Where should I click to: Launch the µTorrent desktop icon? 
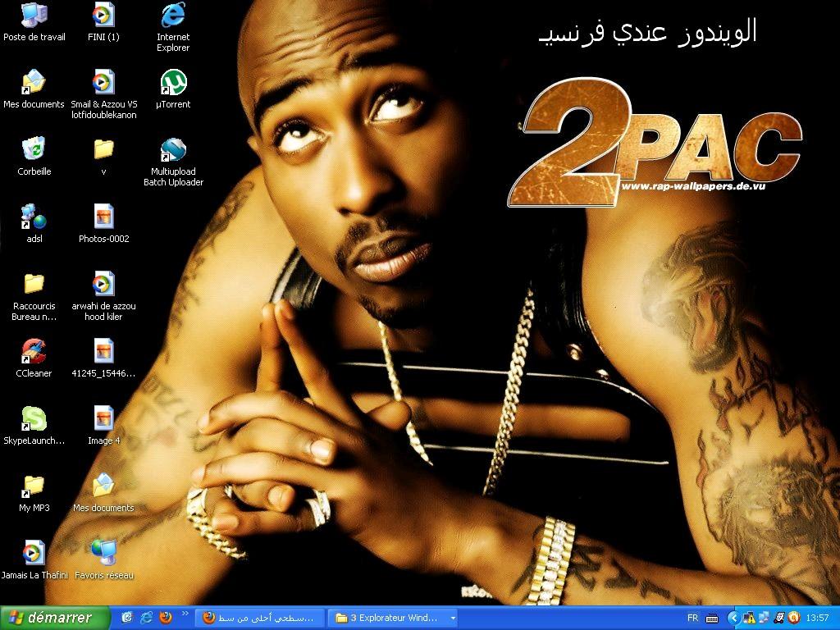pos(173,89)
